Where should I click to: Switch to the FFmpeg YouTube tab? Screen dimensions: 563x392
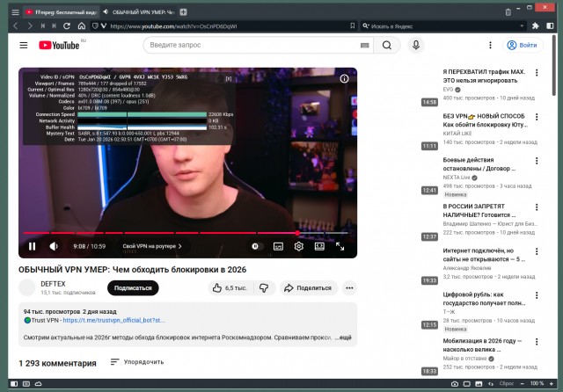click(62, 12)
